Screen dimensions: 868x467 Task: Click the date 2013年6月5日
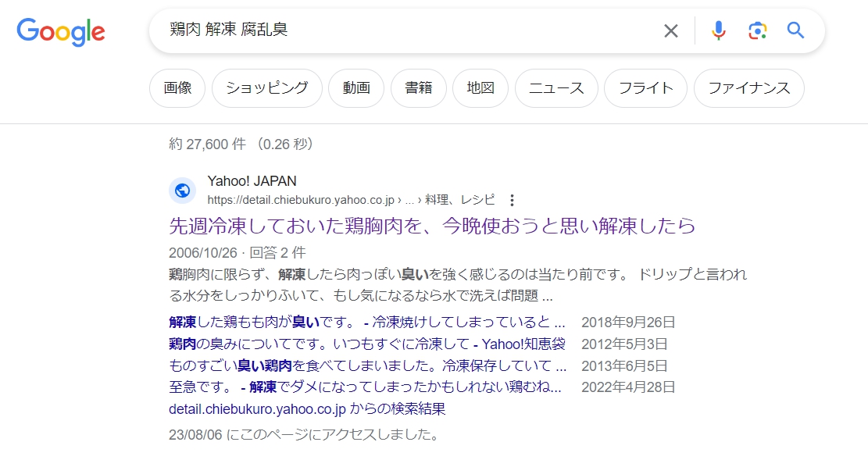pyautogui.click(x=624, y=365)
